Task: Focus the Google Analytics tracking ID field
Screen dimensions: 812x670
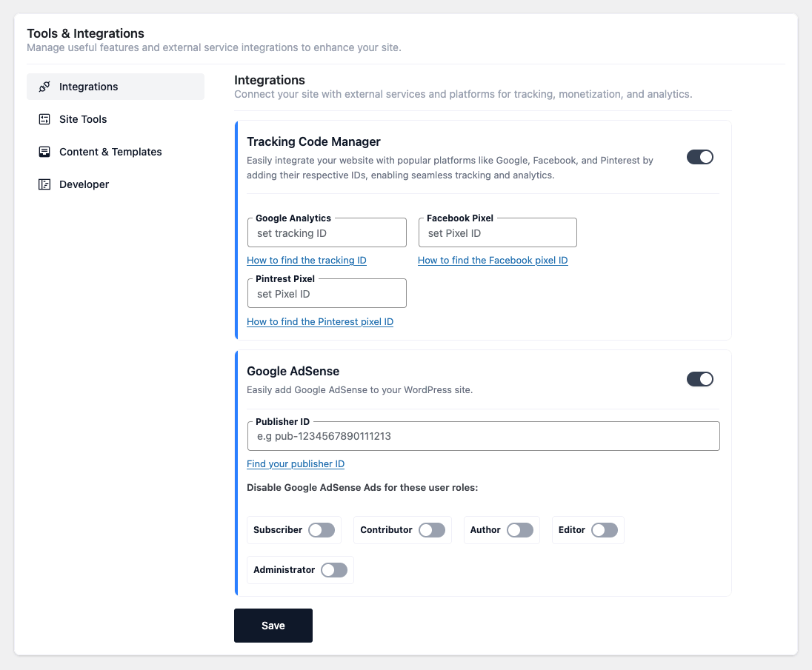Action: (327, 233)
